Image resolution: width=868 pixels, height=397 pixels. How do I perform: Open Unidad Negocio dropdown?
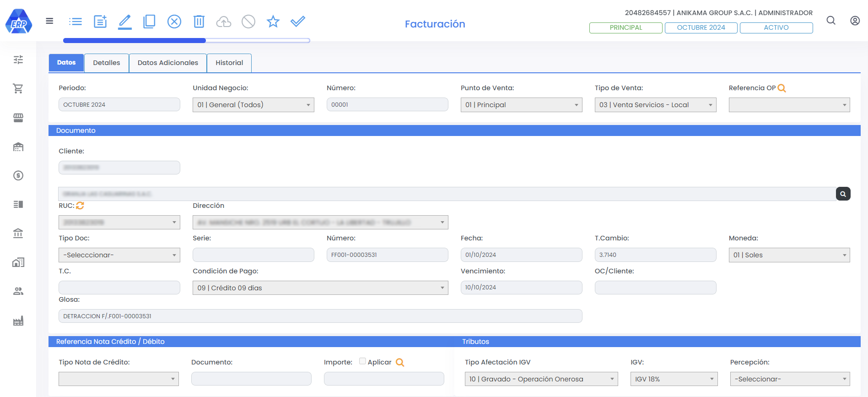(x=253, y=105)
